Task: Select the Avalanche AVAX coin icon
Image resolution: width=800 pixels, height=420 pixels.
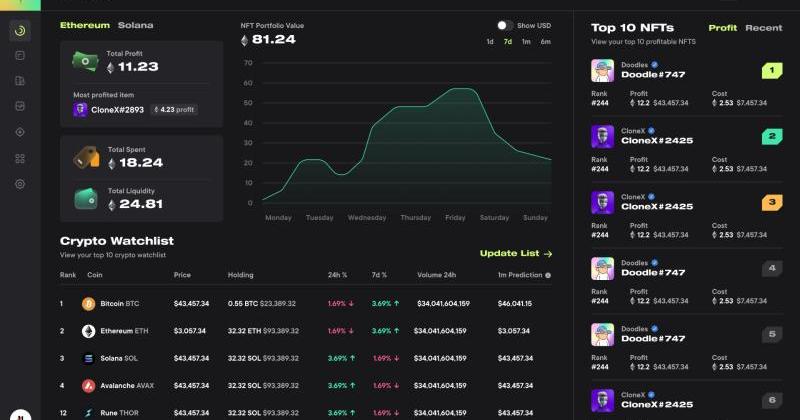Action: [x=88, y=385]
